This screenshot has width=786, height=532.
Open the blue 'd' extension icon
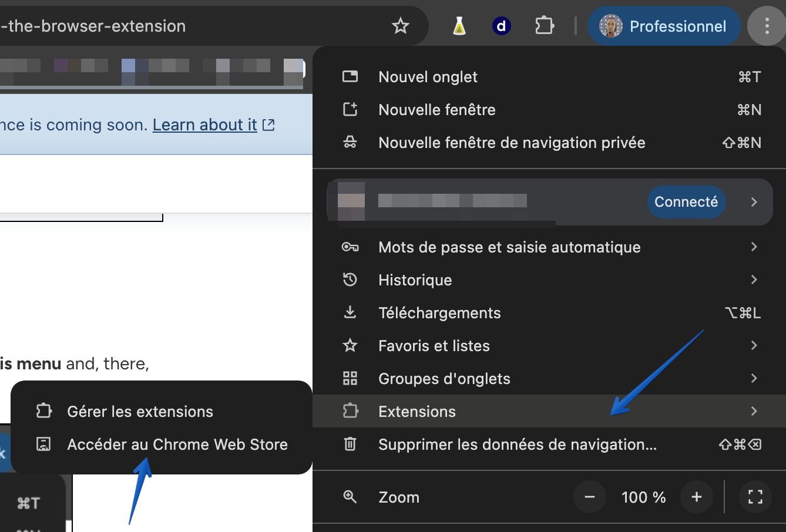coord(501,25)
